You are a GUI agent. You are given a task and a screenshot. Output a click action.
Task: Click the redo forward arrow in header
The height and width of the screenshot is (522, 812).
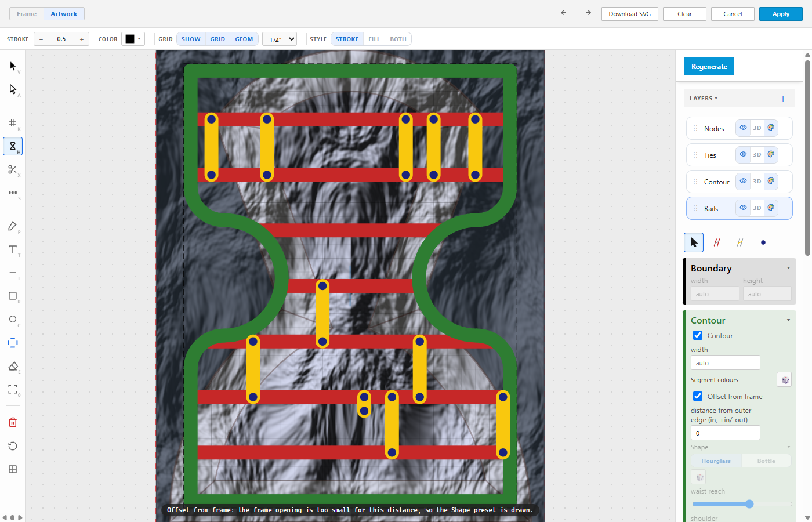point(588,13)
